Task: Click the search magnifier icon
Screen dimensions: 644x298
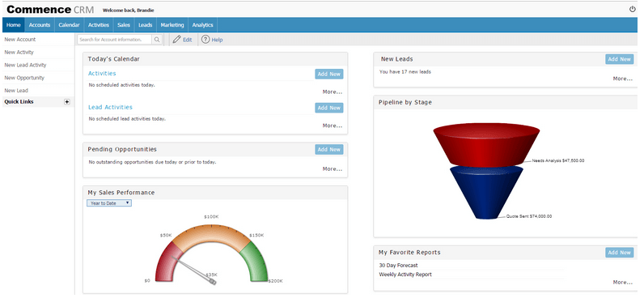Action: (157, 40)
